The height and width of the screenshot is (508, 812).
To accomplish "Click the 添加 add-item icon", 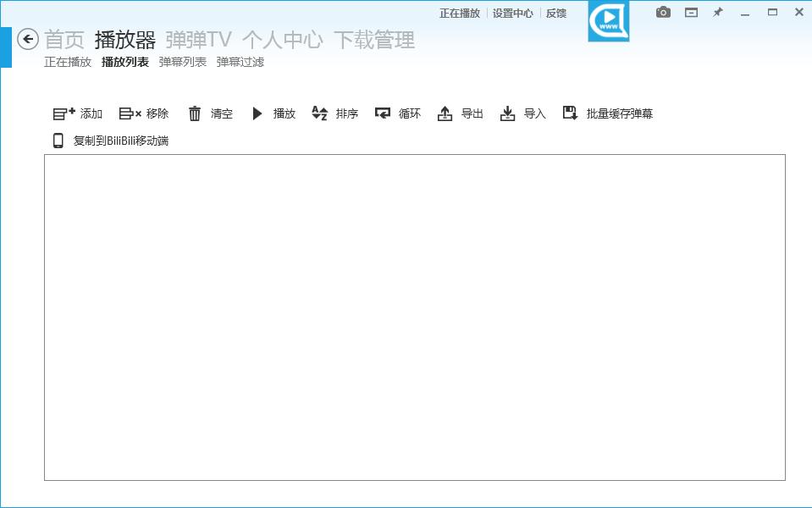I will pos(64,113).
